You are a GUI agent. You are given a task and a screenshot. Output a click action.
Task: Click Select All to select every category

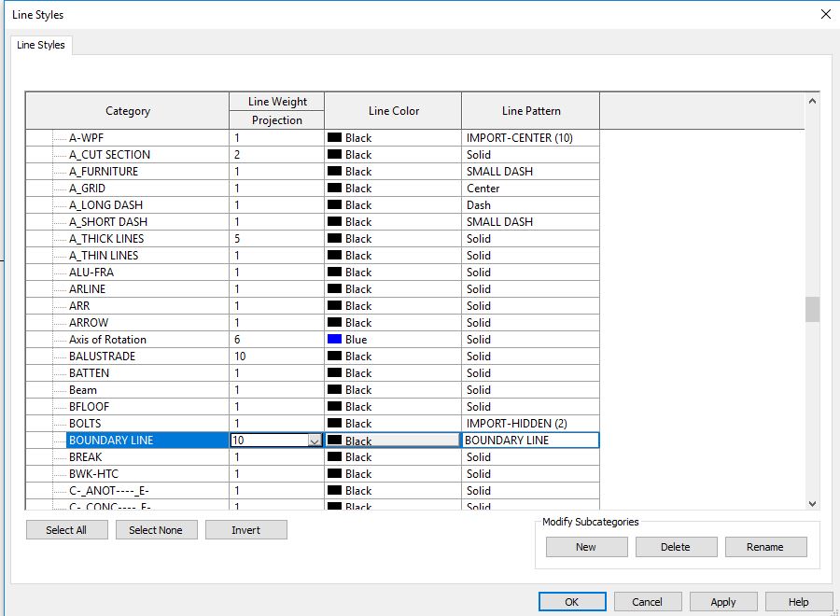(66, 528)
